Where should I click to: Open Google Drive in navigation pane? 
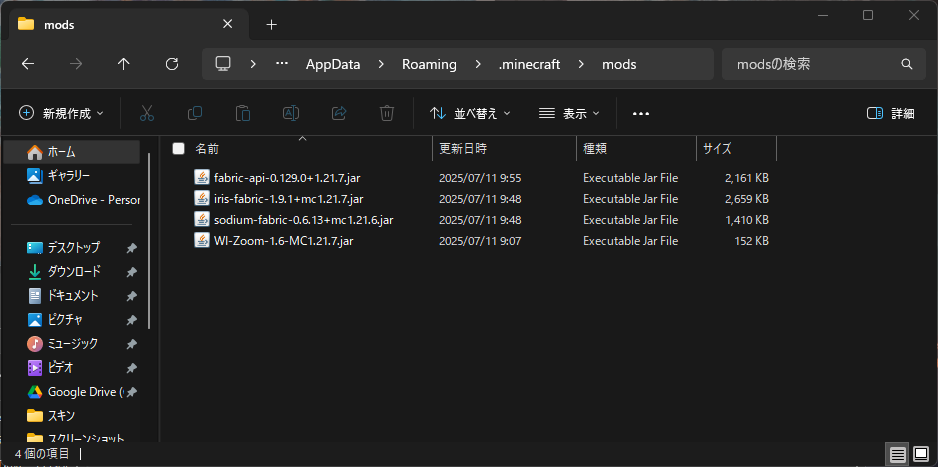72,392
